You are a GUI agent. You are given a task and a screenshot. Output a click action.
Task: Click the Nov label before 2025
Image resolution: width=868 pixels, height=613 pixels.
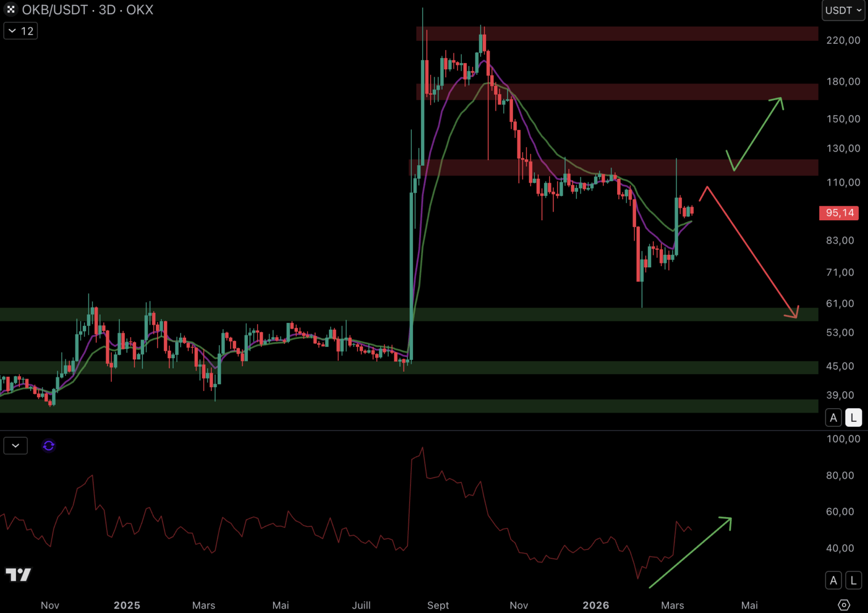(x=50, y=605)
